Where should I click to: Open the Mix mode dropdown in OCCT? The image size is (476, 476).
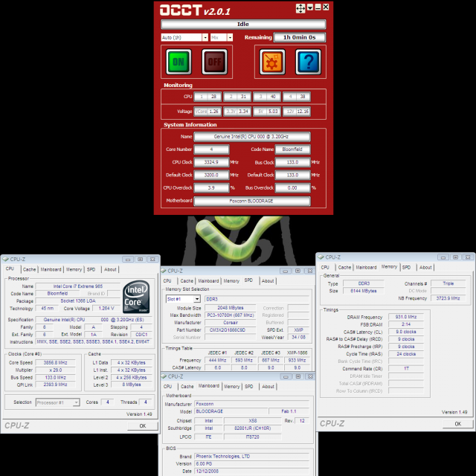coord(230,37)
